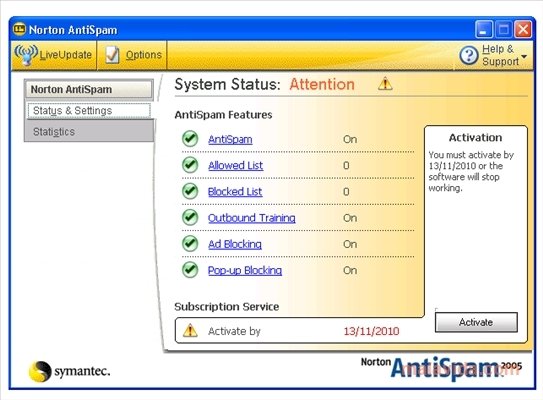The height and width of the screenshot is (400, 543).
Task: Maximize the Norton AntiSpam window
Action: click(504, 29)
